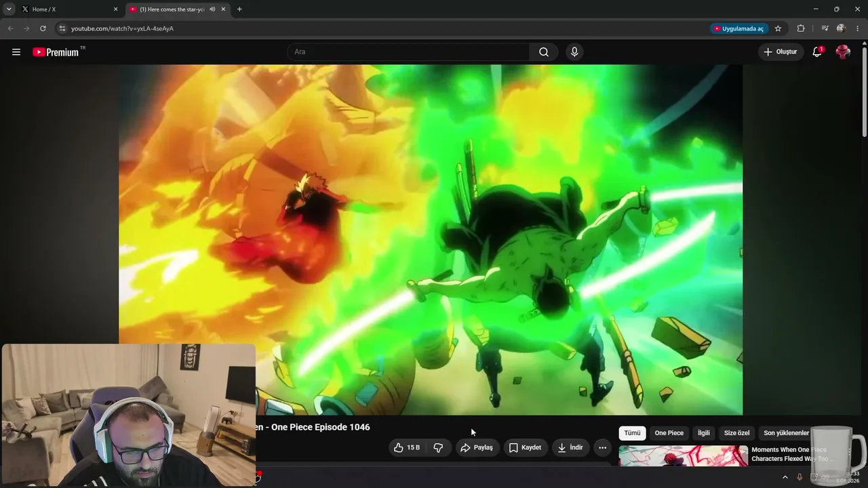The height and width of the screenshot is (488, 868).
Task: Open a new browser tab
Action: point(239,9)
